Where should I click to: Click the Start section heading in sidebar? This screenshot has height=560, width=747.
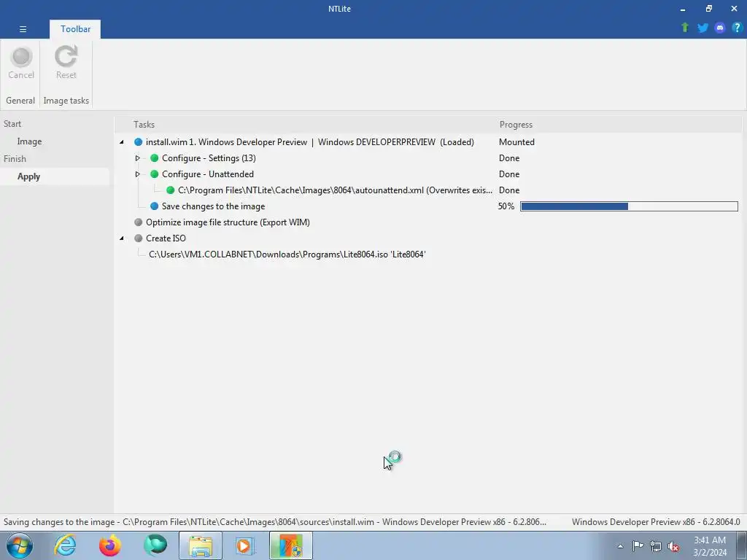(x=12, y=124)
